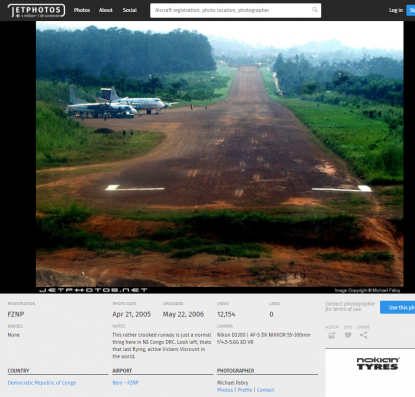Click the main runway photo
Screen dimensions: 415x397
(x=220, y=154)
